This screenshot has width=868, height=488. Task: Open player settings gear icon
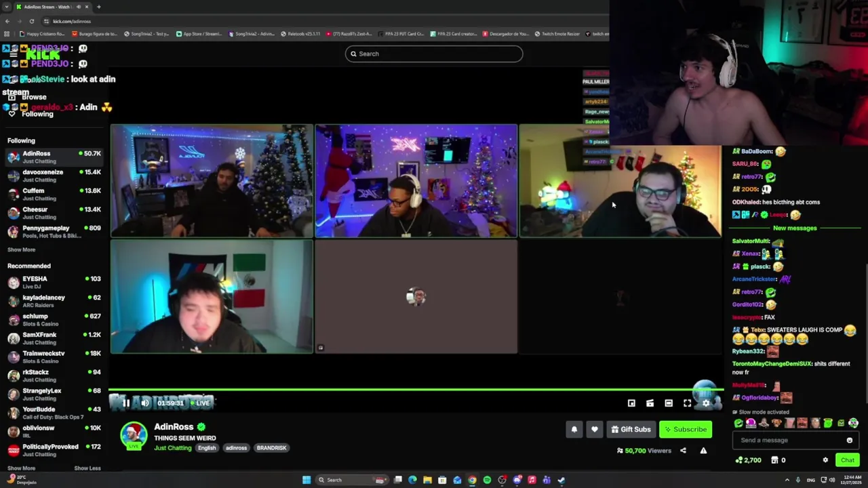coord(706,403)
